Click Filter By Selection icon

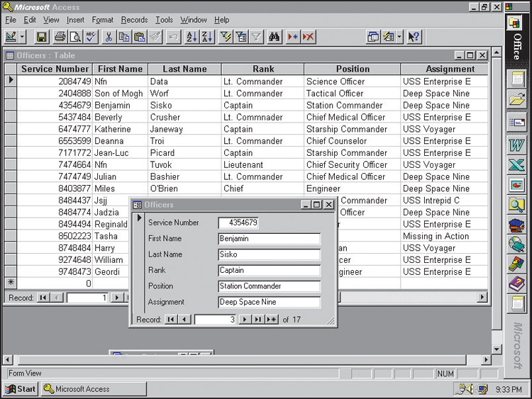(226, 37)
